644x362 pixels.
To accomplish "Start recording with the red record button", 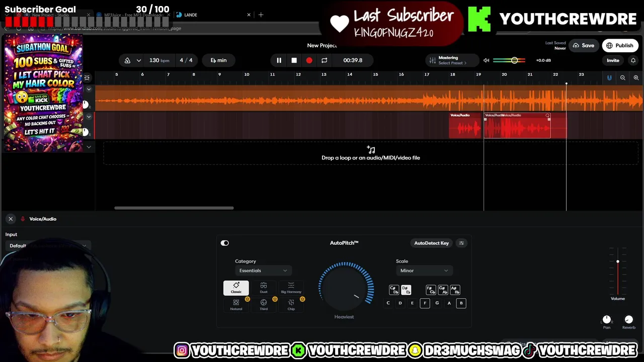I will tap(309, 60).
